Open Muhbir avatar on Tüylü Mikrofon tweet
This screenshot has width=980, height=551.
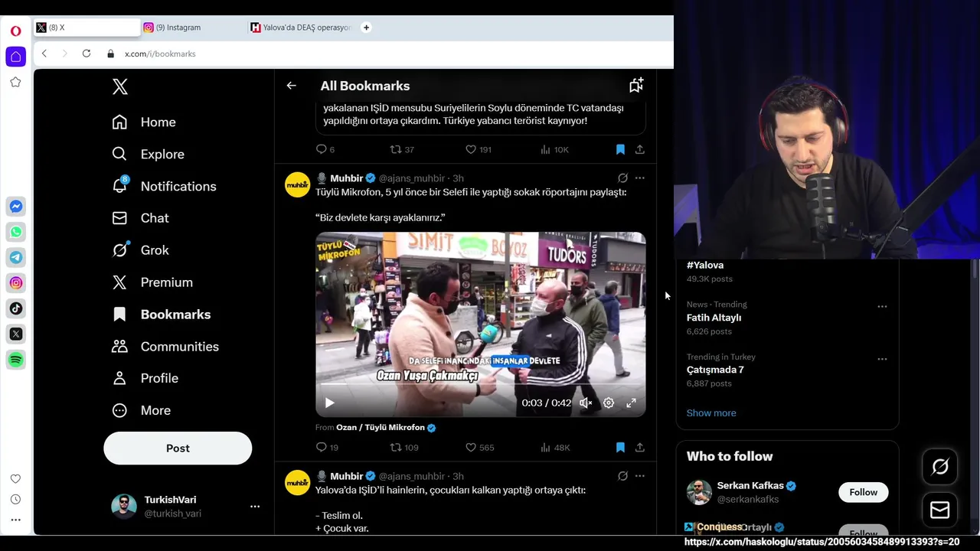tap(297, 184)
